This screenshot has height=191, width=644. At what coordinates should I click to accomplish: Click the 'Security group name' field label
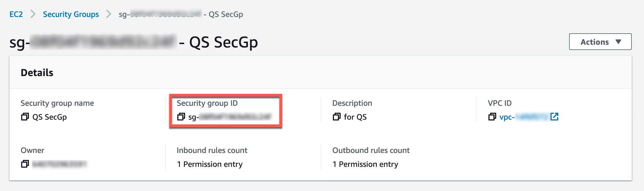[57, 103]
